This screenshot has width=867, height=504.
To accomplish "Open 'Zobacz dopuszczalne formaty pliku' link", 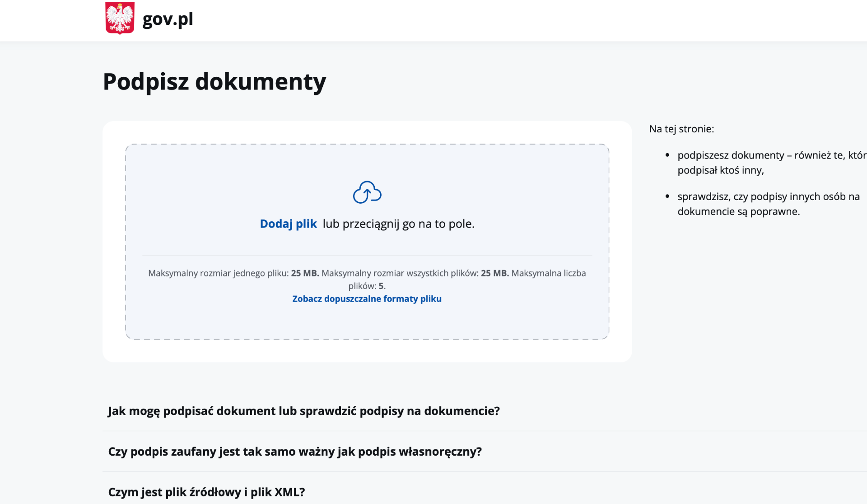I will tap(367, 299).
